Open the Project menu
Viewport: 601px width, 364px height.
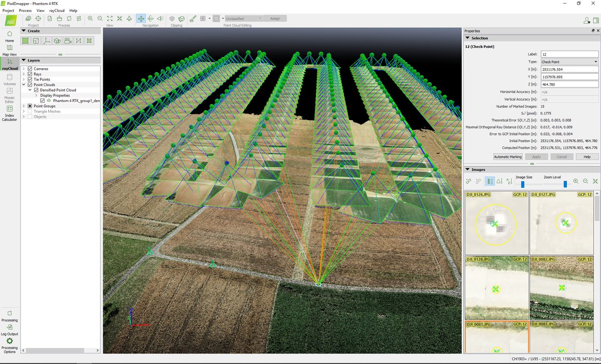8,10
